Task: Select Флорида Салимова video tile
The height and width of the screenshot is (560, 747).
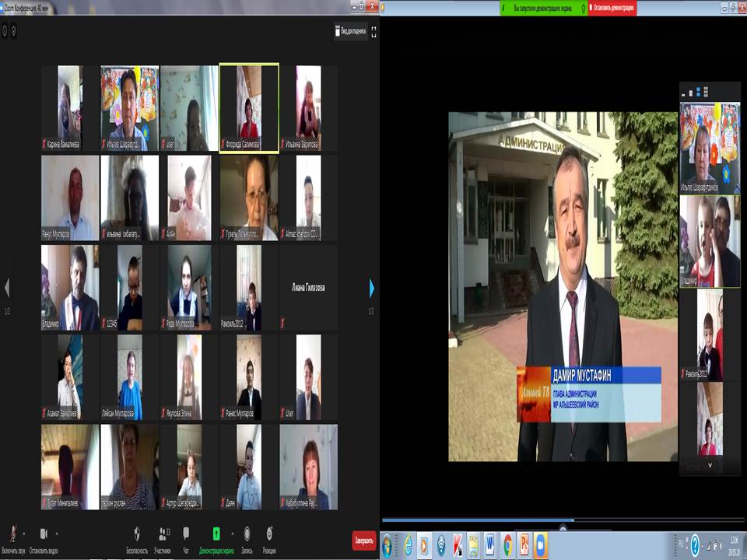Action: tap(249, 107)
